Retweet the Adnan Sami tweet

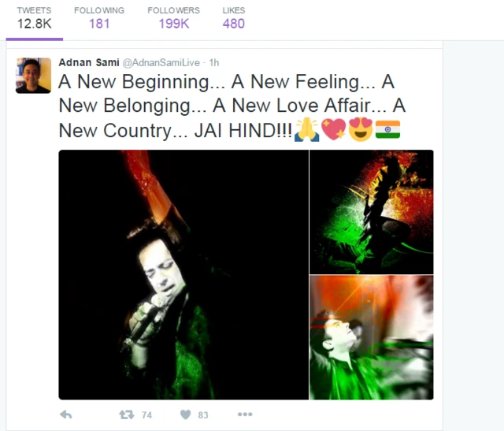click(x=127, y=414)
